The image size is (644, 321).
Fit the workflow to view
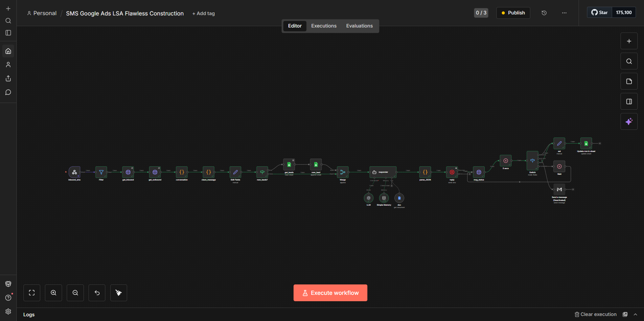click(32, 292)
